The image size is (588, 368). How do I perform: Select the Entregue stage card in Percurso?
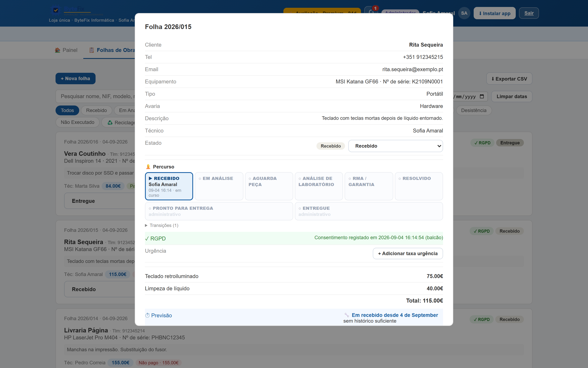click(369, 211)
